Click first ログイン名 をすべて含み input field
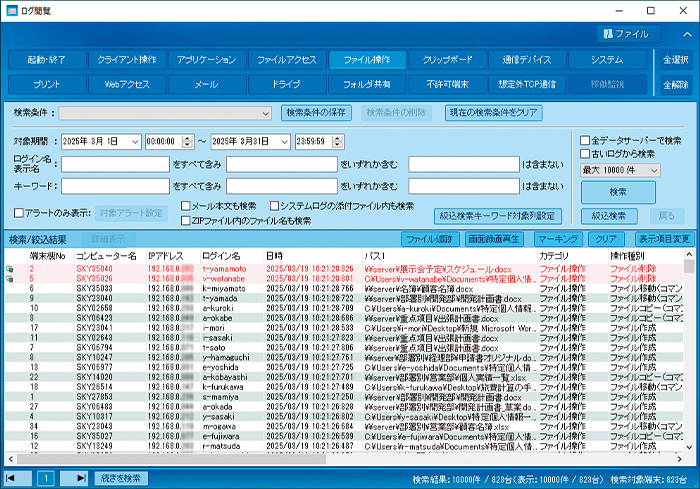Image resolution: width=700 pixels, height=489 pixels. coord(115,164)
